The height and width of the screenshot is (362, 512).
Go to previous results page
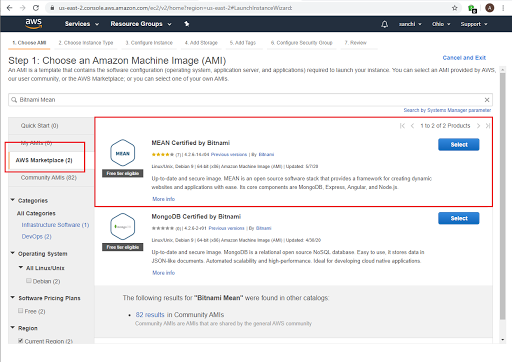tap(412, 126)
